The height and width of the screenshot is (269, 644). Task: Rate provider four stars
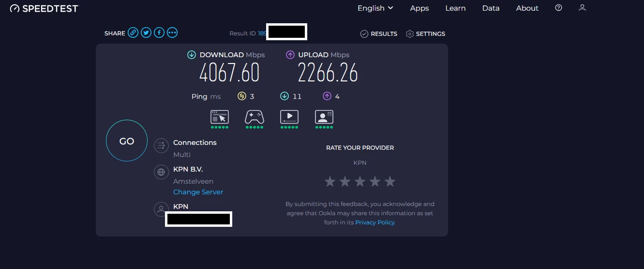(x=375, y=182)
